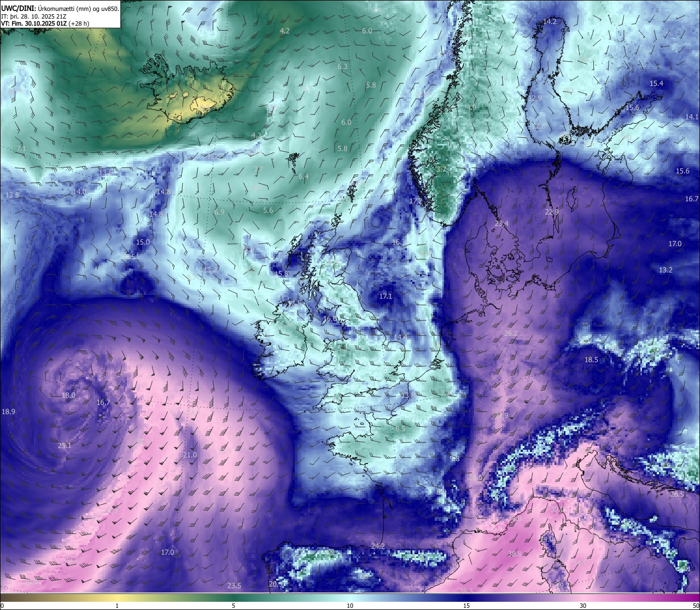The image size is (700, 610).
Task: Click the 6.4 value near the Faroes
Action: tap(304, 176)
